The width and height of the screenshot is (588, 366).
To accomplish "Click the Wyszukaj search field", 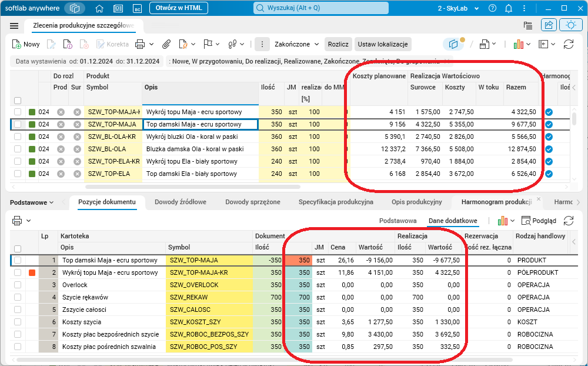I will pos(321,8).
